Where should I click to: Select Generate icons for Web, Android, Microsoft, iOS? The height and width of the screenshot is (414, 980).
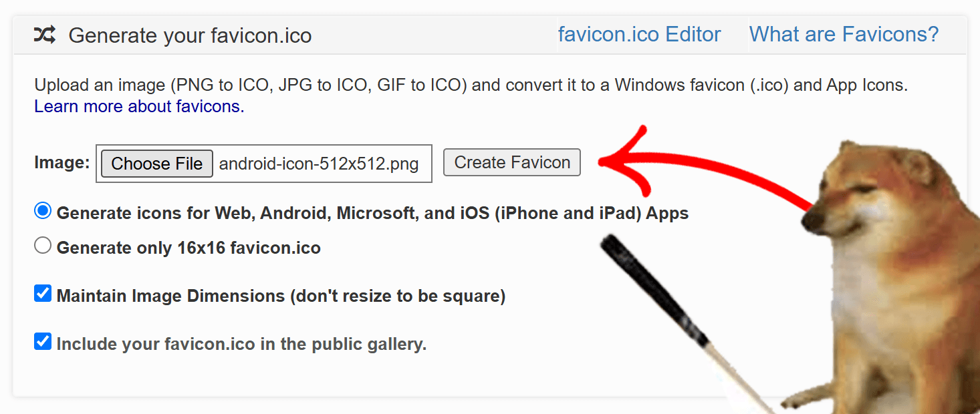click(42, 210)
